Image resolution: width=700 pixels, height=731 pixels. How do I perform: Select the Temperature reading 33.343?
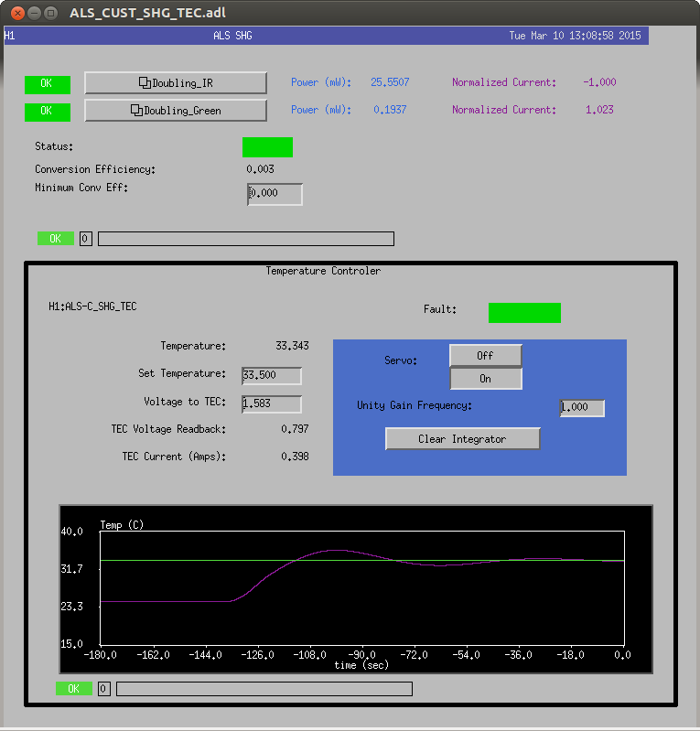[x=292, y=346]
